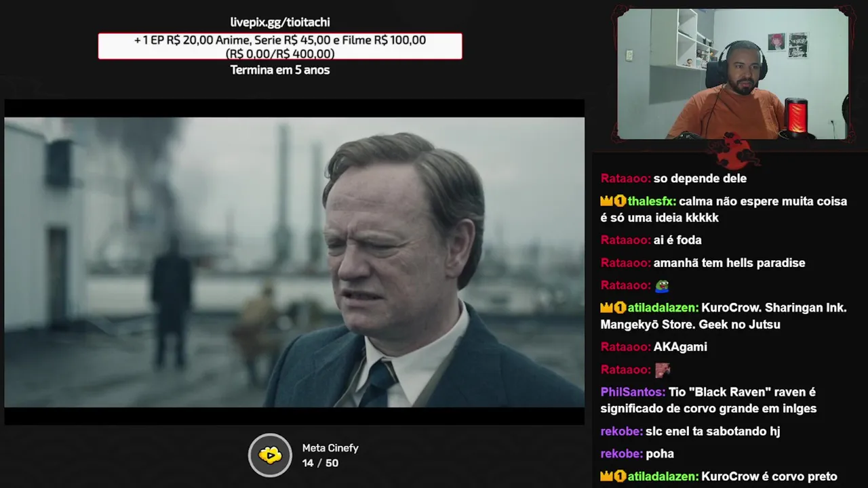
Task: Click the Meta Cinefy yellow heart play icon
Action: 270,455
